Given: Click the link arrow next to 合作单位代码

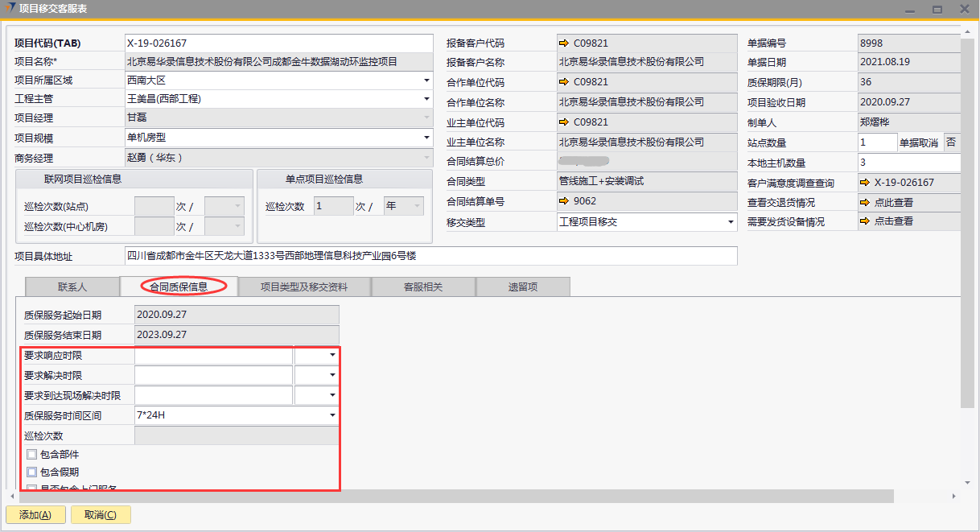Looking at the screenshot, I should (564, 82).
